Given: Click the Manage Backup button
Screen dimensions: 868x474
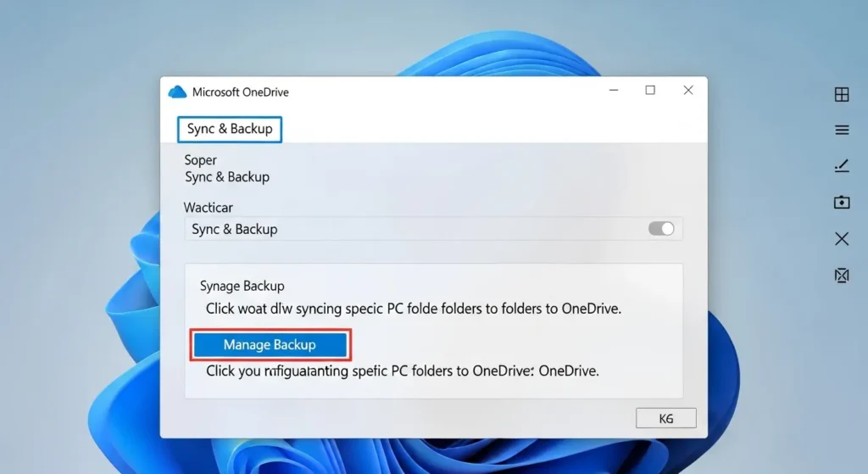Looking at the screenshot, I should 270,345.
